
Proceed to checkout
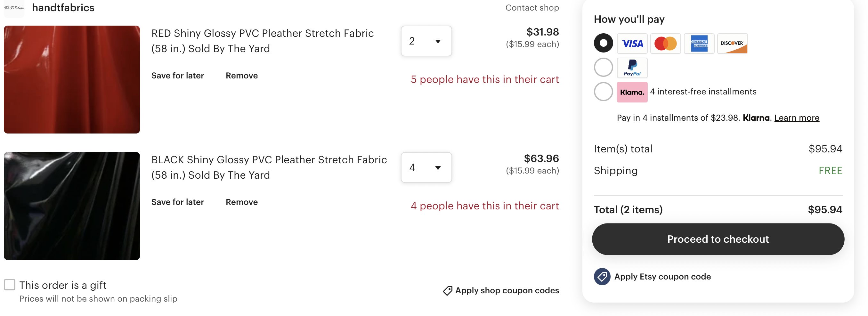coord(718,239)
